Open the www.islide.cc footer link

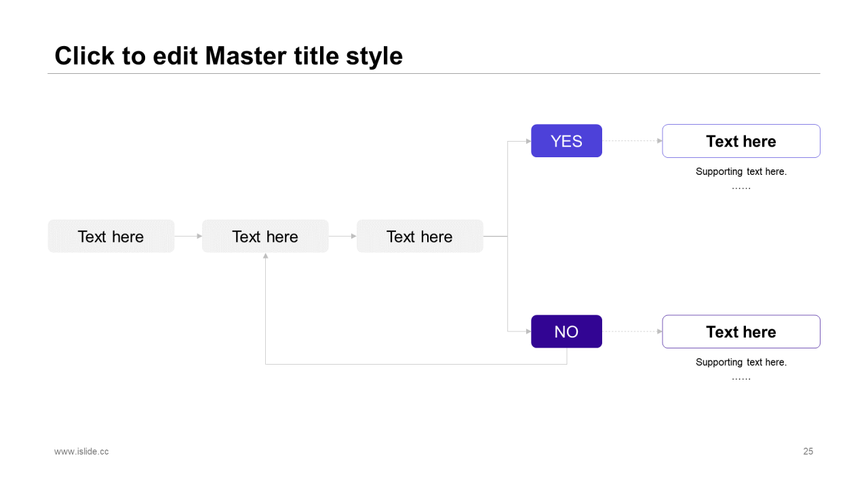81,451
